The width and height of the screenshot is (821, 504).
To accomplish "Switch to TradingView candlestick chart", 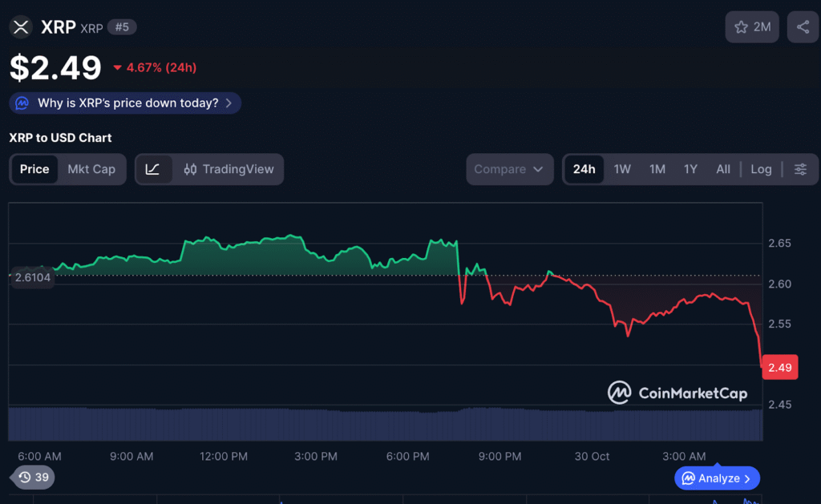I will point(229,169).
